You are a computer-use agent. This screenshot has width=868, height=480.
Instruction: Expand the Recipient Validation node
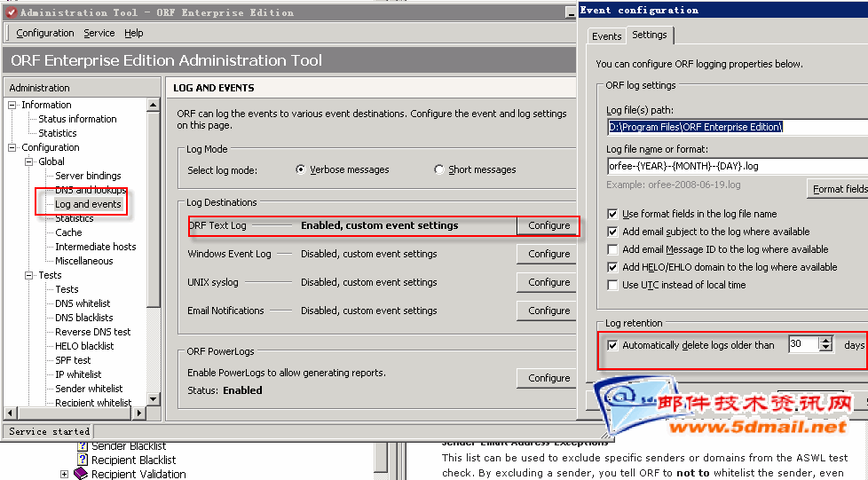(64, 475)
